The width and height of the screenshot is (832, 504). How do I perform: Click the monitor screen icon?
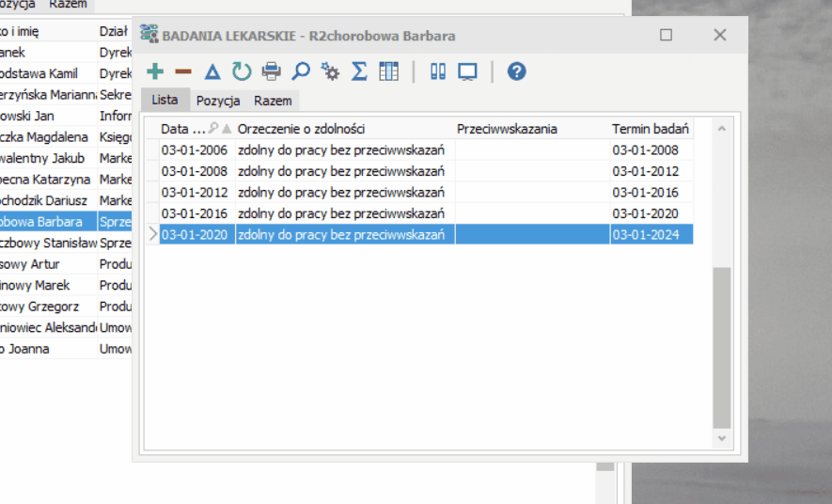tap(467, 71)
